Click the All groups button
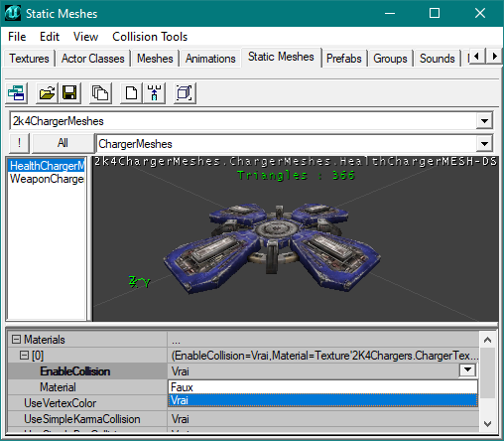504x441 pixels. [x=63, y=143]
